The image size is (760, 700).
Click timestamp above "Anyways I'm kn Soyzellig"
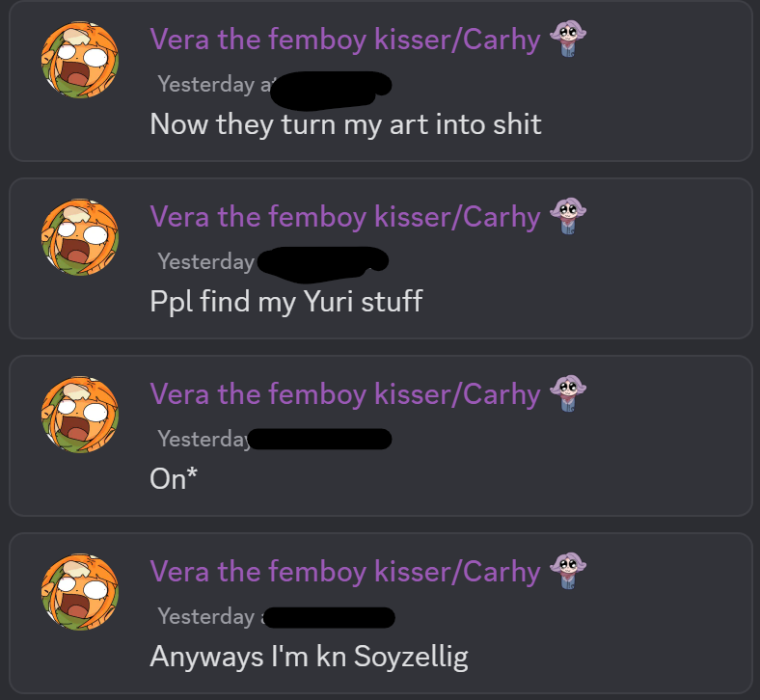click(x=205, y=616)
